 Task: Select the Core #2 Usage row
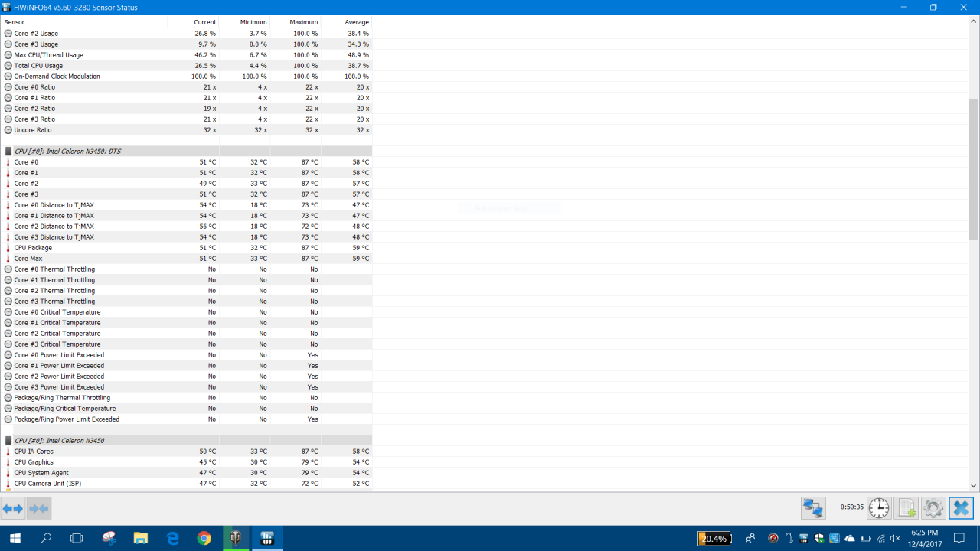pyautogui.click(x=186, y=34)
